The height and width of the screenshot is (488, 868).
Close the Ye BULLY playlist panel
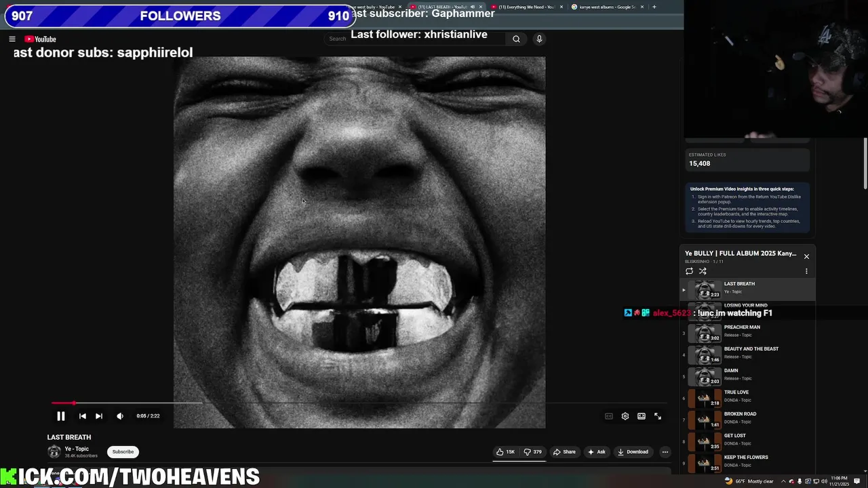[806, 256]
